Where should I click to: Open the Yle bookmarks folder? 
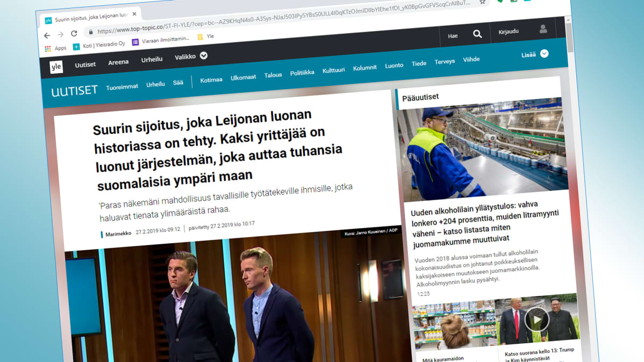click(206, 37)
